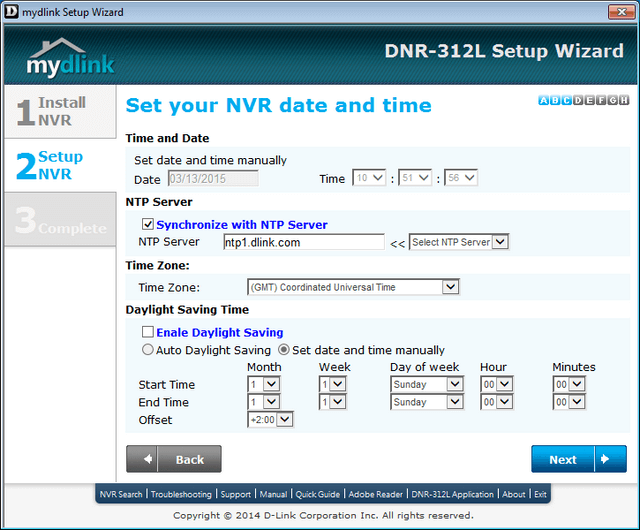Select manual date and time radio button
Screen dimensions: 640x530
point(284,350)
